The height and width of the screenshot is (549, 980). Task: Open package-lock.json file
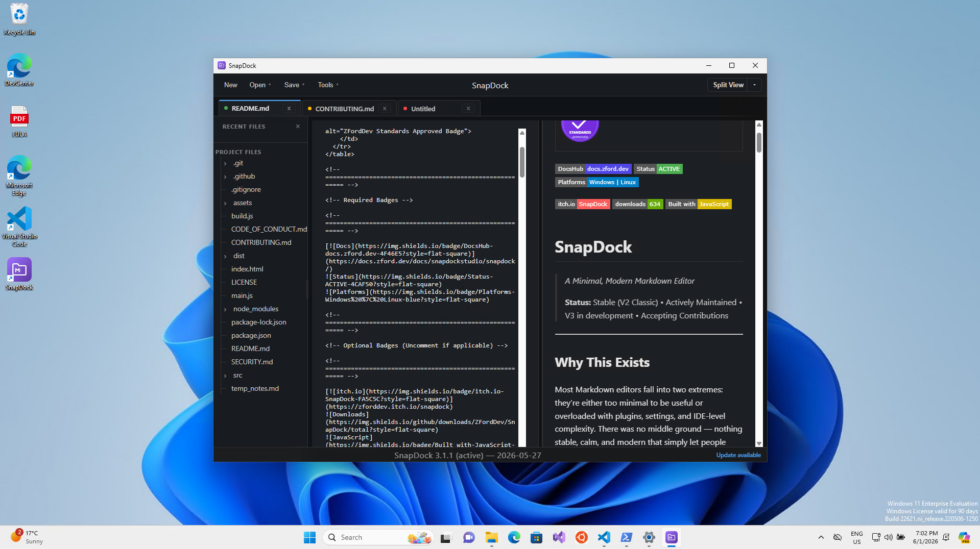[258, 322]
